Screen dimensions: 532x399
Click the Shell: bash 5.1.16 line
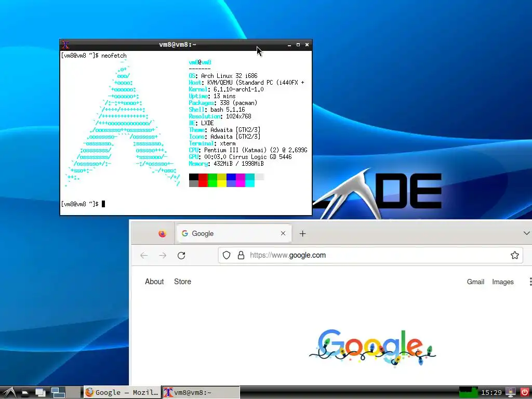tap(217, 110)
